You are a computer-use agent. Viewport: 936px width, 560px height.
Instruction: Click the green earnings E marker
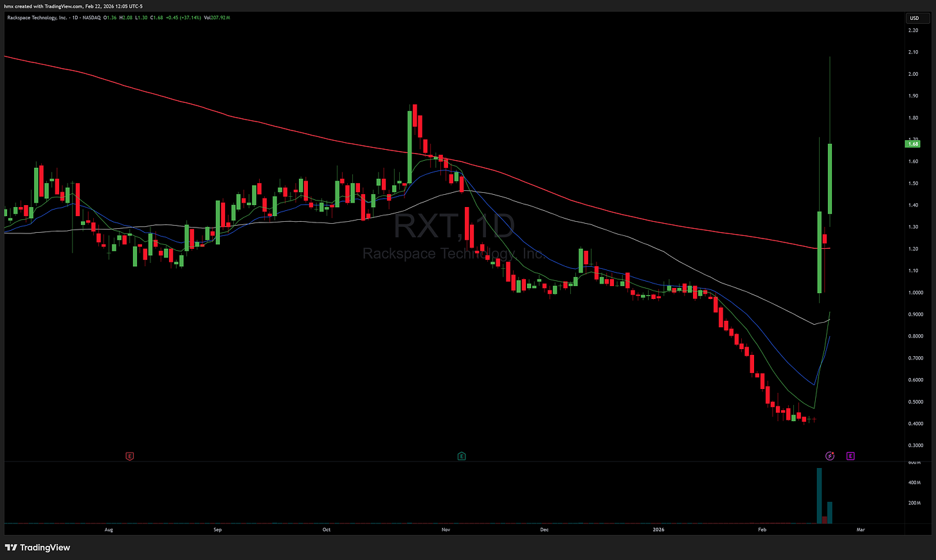(462, 456)
